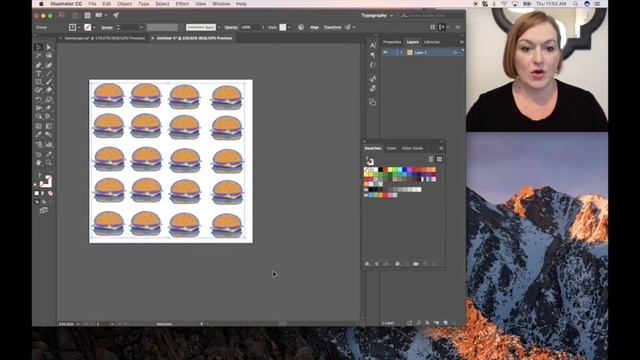Click the Wi-Fi icon in menu bar
The image size is (640, 360).
click(504, 4)
